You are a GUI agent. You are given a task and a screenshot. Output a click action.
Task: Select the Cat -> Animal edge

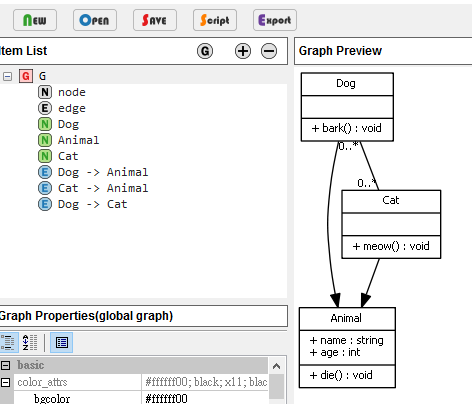(x=103, y=188)
